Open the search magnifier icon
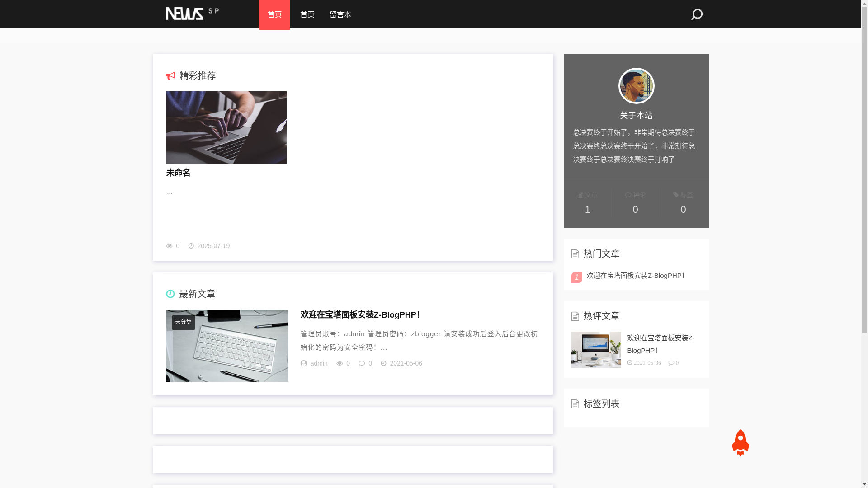This screenshot has width=868, height=488. [697, 14]
